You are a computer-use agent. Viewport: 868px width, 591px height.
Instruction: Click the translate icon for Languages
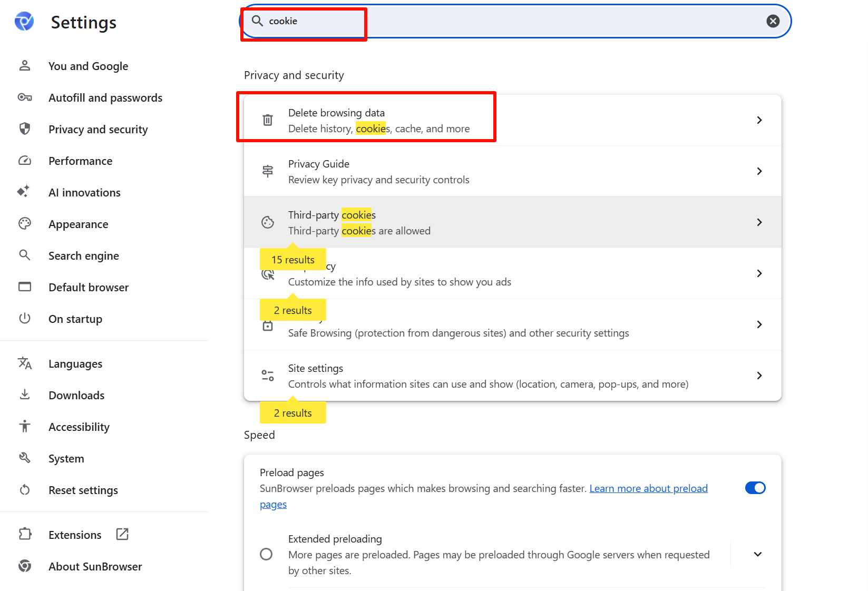[25, 363]
